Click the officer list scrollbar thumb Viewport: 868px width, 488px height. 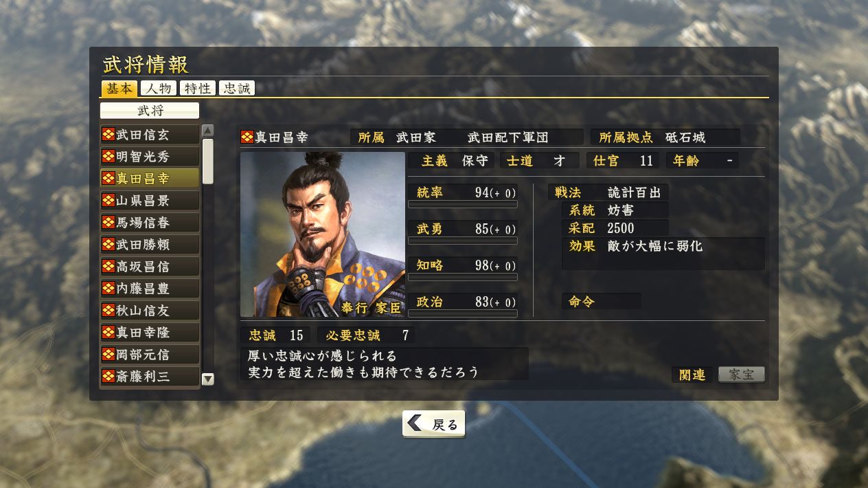[x=207, y=161]
